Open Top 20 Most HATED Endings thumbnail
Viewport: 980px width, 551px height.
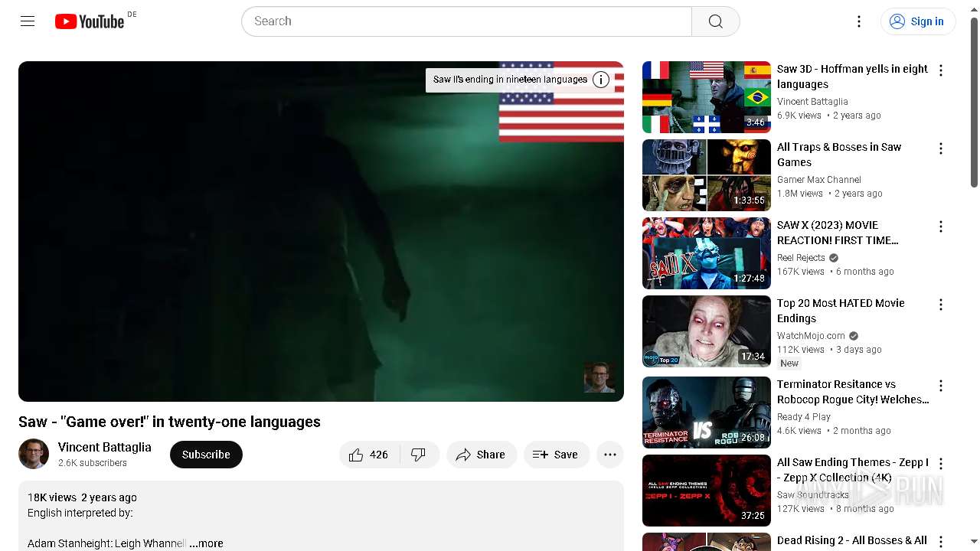pos(707,331)
